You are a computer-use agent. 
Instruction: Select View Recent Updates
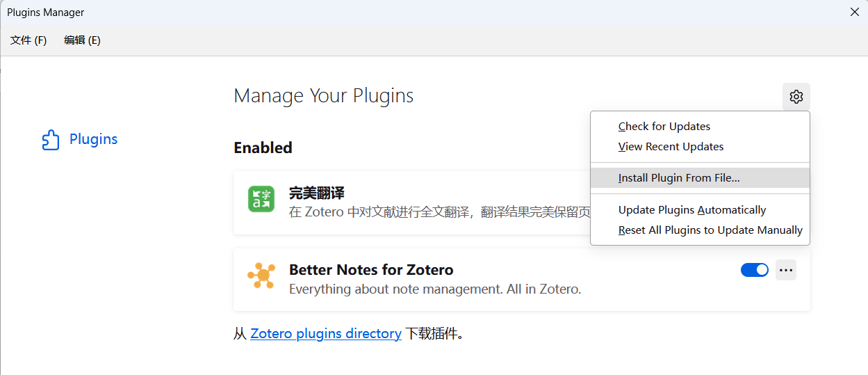pyautogui.click(x=671, y=147)
